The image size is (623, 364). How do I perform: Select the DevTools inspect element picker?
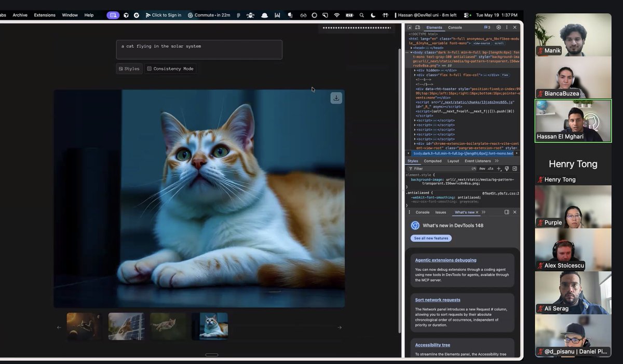410,27
